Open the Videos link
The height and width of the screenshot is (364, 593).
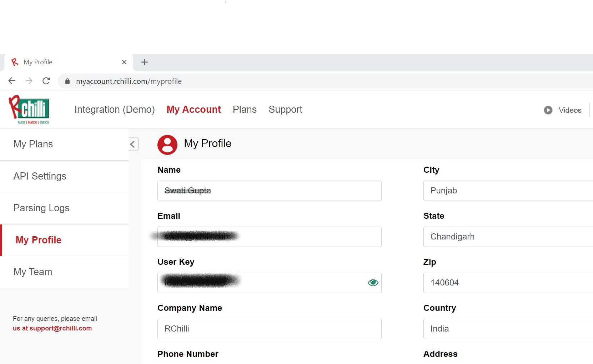[x=570, y=110]
